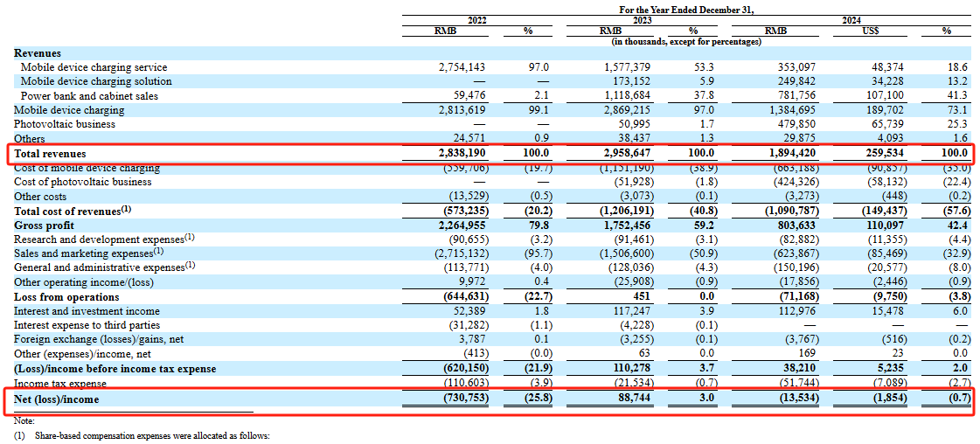Click the share-based compensation footnote text
The height and width of the screenshot is (444, 980).
coord(142,435)
